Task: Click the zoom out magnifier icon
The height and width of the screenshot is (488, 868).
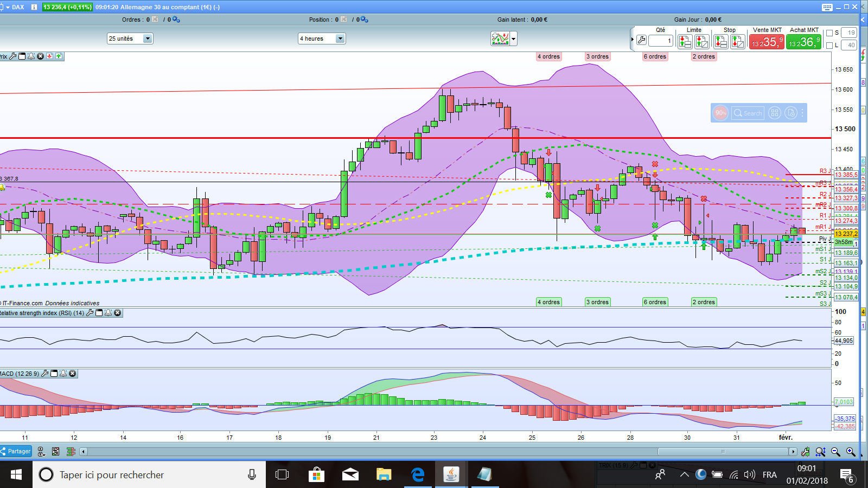Action: (835, 452)
